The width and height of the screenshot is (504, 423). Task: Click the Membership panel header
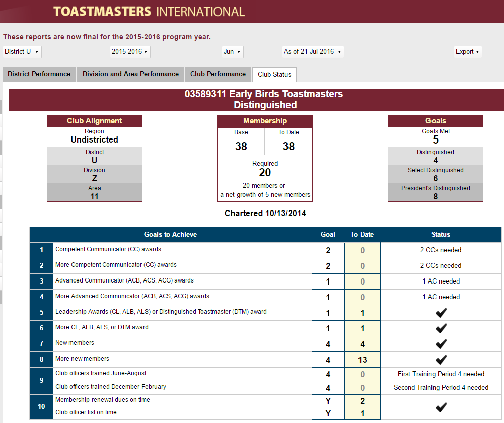pyautogui.click(x=265, y=121)
